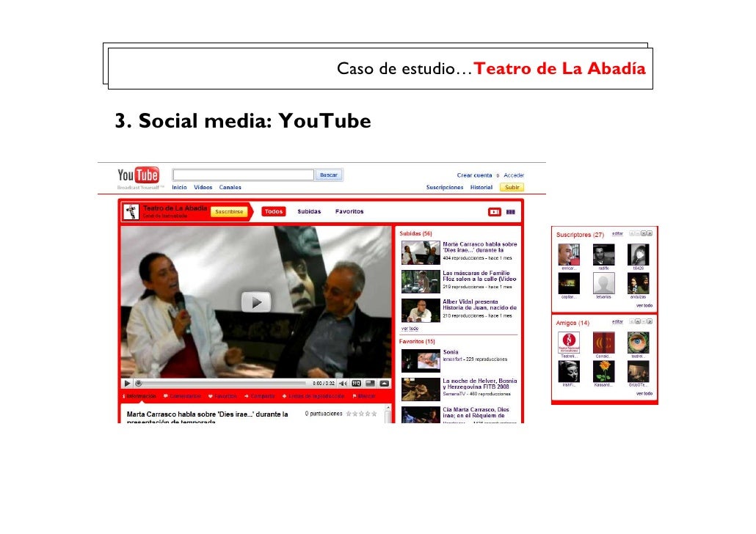Click 'ver todo' in the Suscriptores box

tap(644, 306)
